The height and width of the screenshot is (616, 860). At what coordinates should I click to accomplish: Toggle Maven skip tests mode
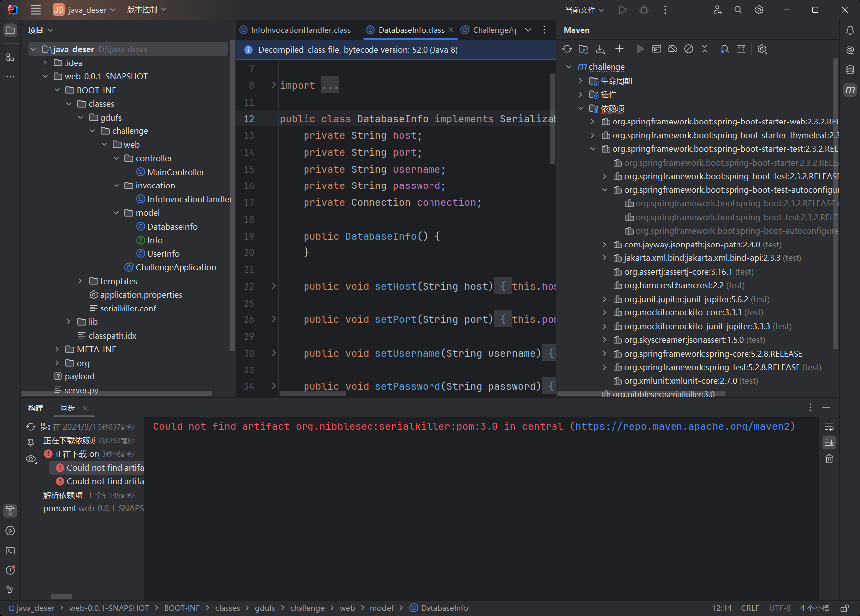point(689,49)
